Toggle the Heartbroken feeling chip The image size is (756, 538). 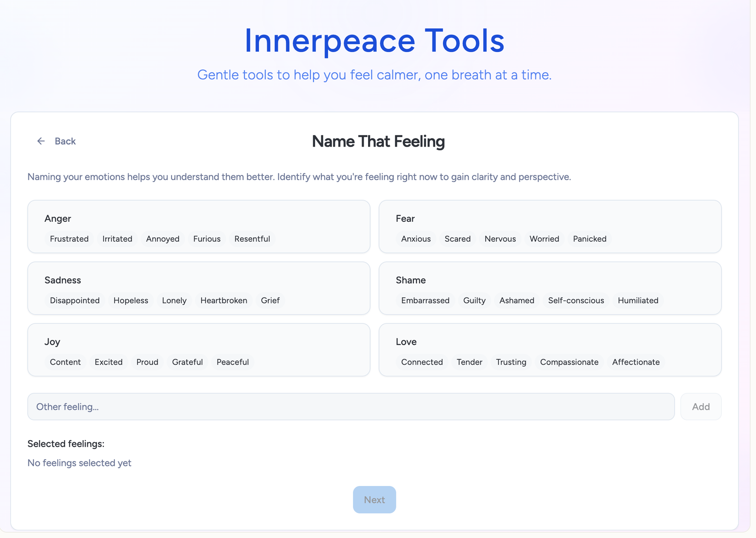click(x=223, y=301)
